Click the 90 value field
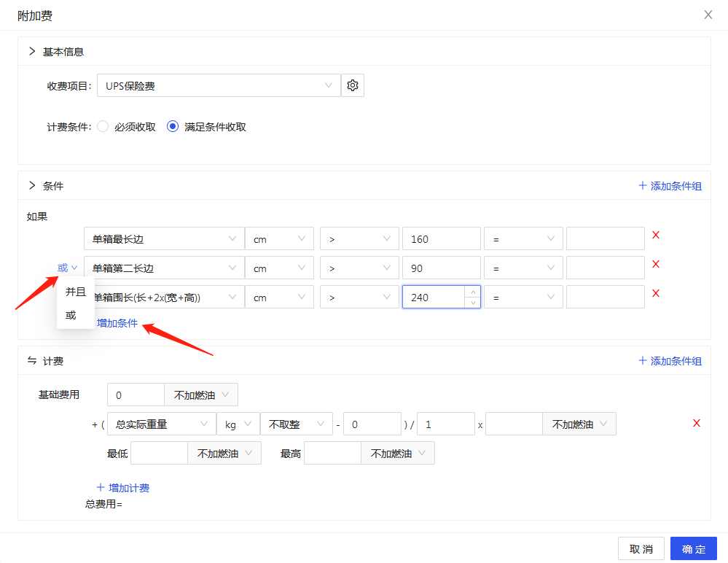The image size is (728, 563). click(441, 268)
